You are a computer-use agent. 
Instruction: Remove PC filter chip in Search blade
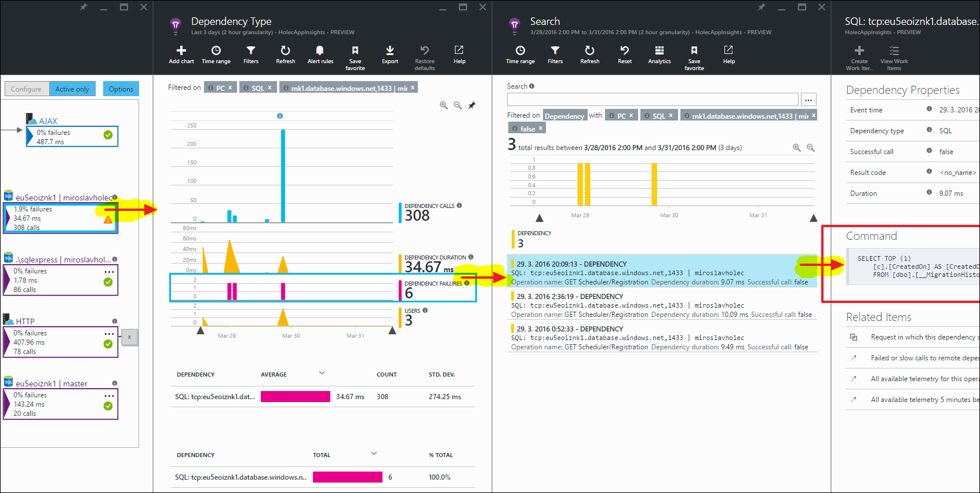click(x=631, y=115)
